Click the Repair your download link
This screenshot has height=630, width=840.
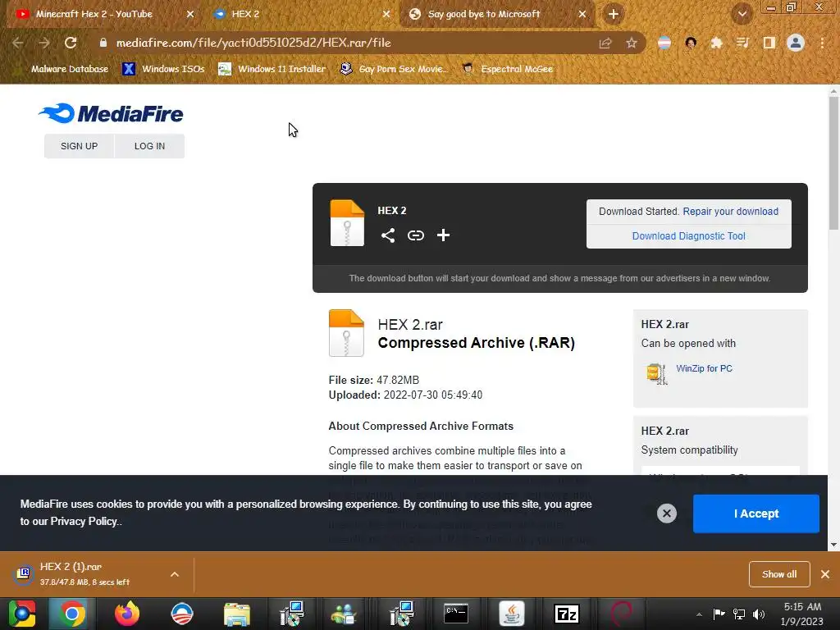click(730, 212)
